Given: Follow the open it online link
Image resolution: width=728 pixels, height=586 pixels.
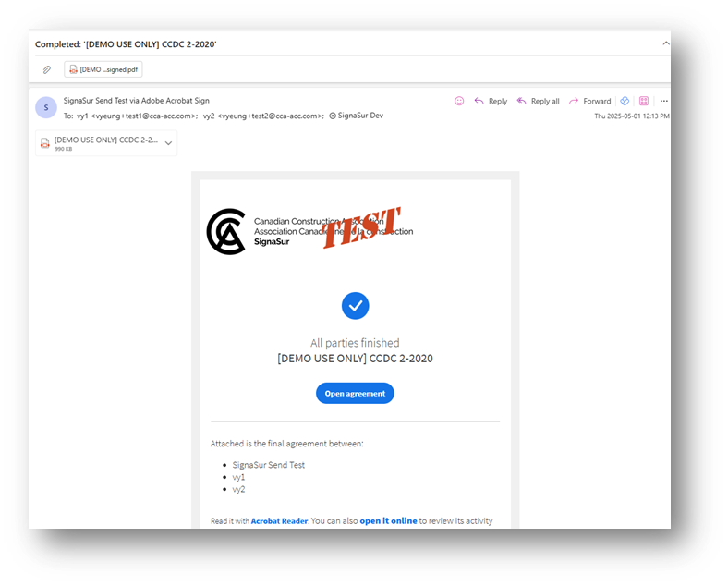Looking at the screenshot, I should (388, 521).
